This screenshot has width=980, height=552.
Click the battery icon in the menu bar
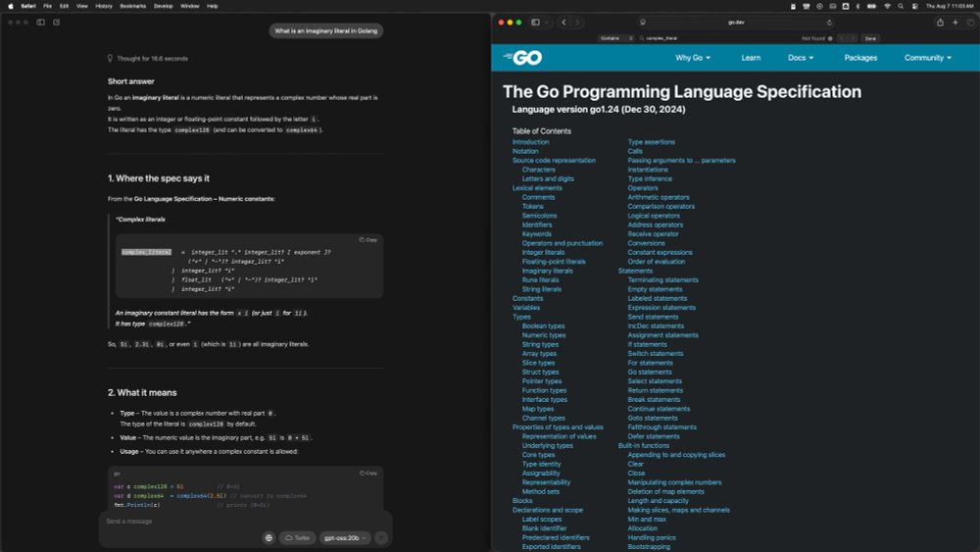871,6
